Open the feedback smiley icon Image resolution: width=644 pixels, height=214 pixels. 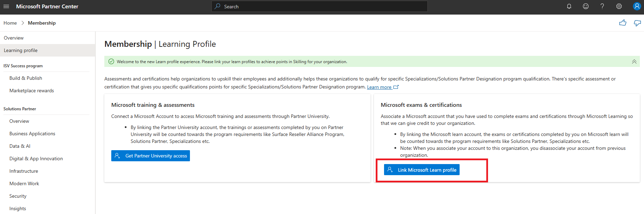coord(586,6)
